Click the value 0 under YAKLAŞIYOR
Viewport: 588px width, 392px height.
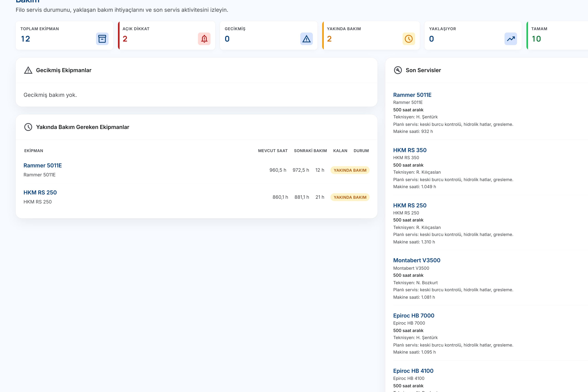click(432, 39)
